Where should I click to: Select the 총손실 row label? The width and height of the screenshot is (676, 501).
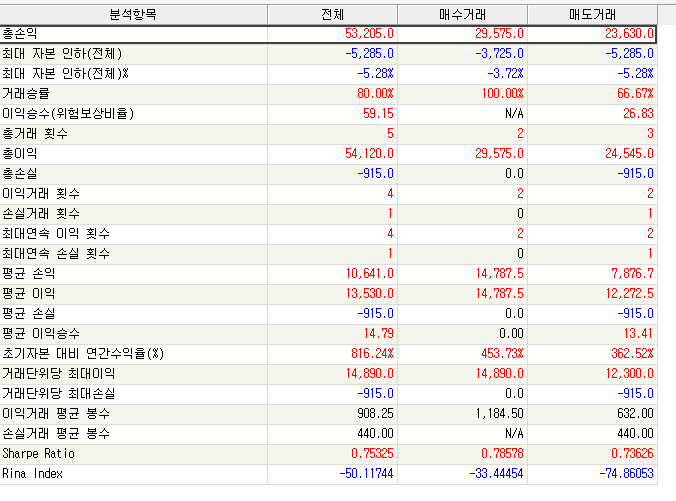(x=20, y=173)
